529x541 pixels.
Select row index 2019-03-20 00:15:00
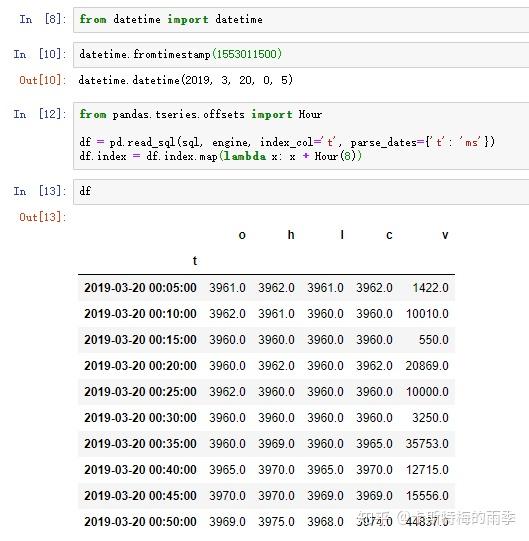tap(140, 340)
